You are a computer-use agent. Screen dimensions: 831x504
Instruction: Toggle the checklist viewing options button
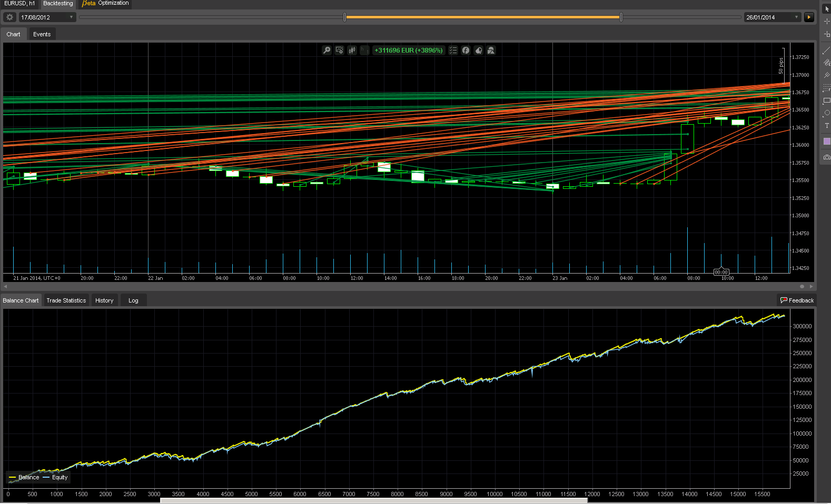pos(453,51)
